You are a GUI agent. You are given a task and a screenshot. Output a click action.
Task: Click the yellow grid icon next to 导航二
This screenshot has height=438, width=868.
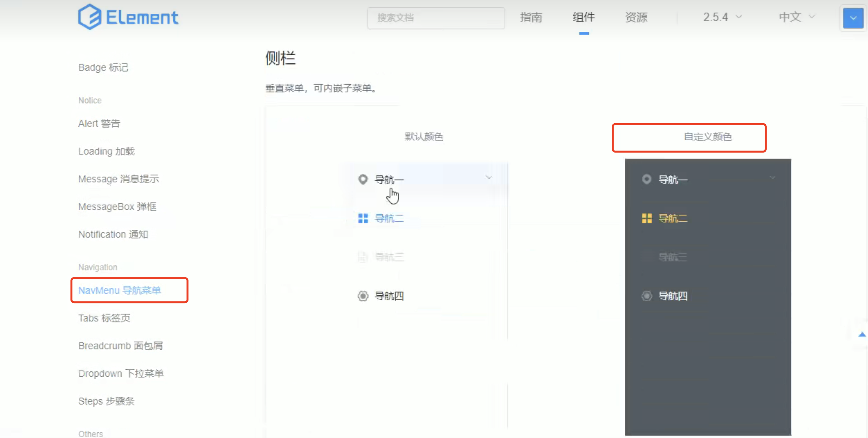pos(647,218)
